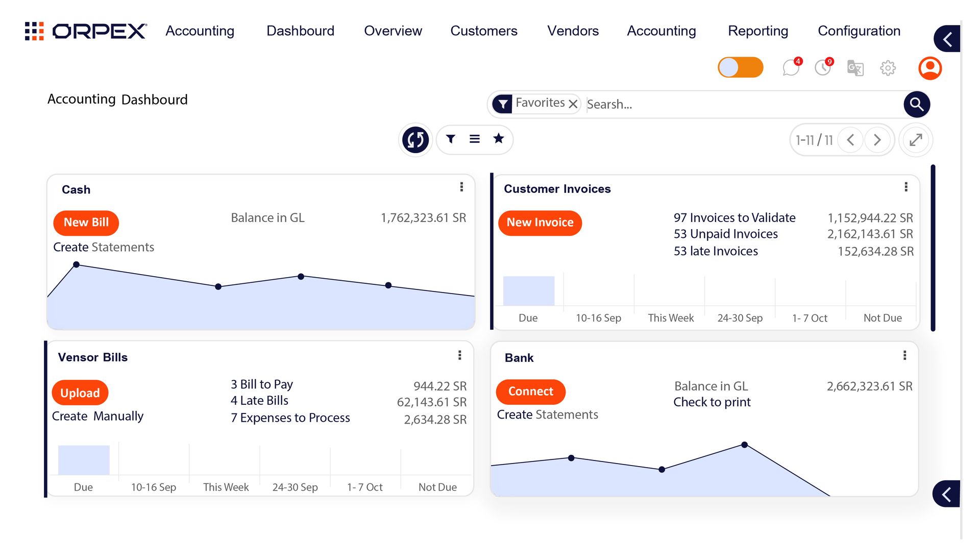Screen dimensions: 980x560
Task: Go to the next page arrow
Action: (877, 139)
